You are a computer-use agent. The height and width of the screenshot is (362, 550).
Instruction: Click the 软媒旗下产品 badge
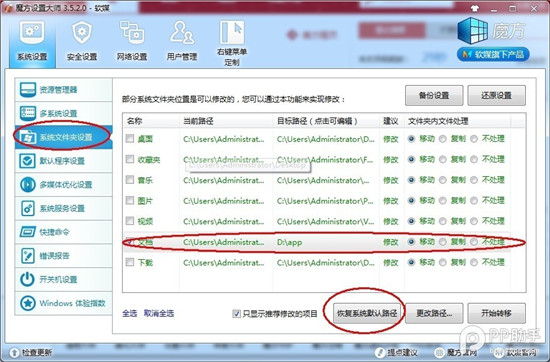[493, 54]
